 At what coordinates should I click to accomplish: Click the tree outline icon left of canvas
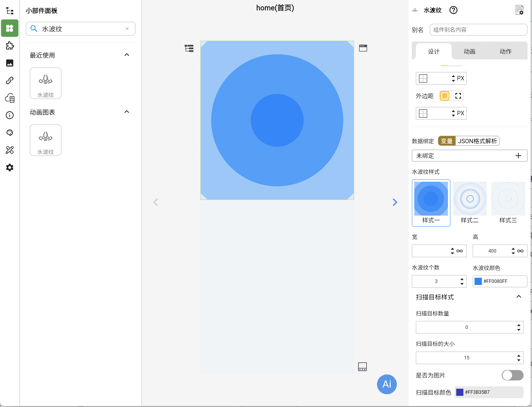point(189,48)
